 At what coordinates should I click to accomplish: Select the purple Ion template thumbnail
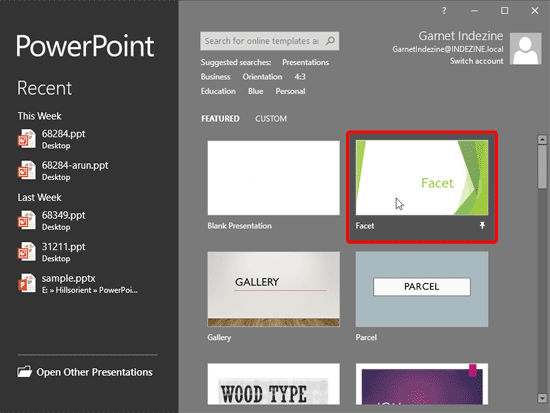pyautogui.click(x=422, y=384)
